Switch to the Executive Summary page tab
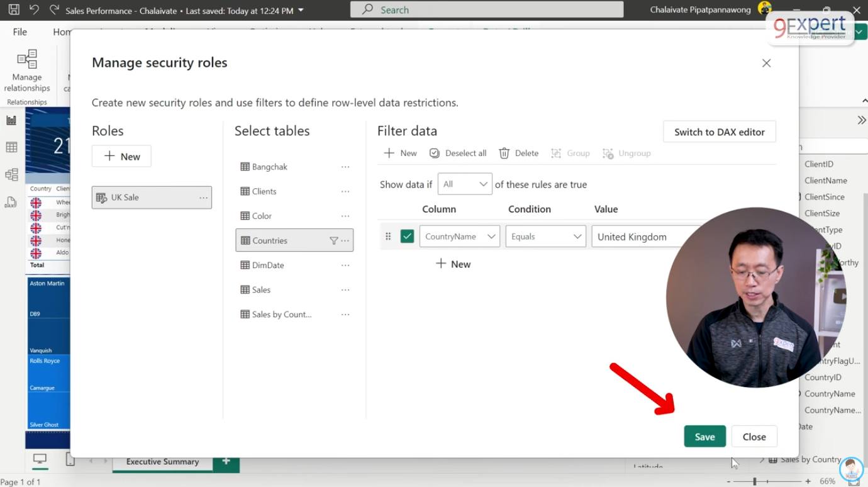This screenshot has width=868, height=487. click(162, 462)
